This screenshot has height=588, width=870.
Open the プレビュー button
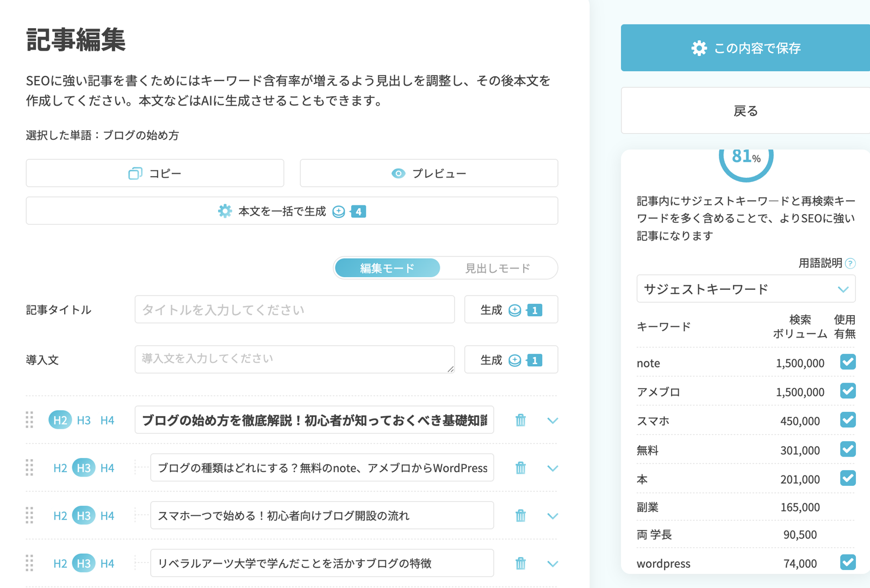coord(429,173)
